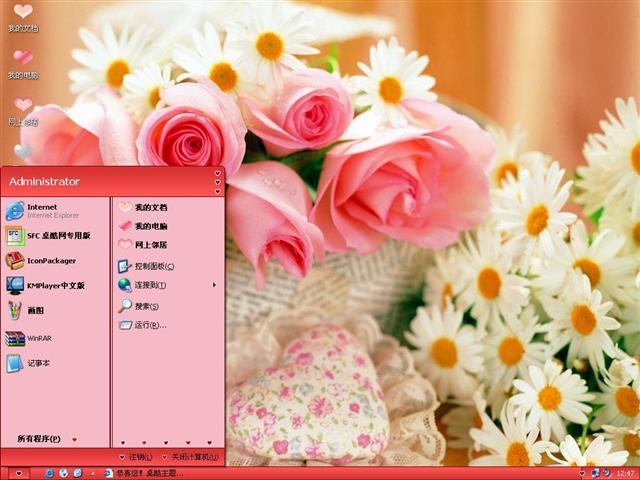Click the network monitor tray icon

(596, 473)
